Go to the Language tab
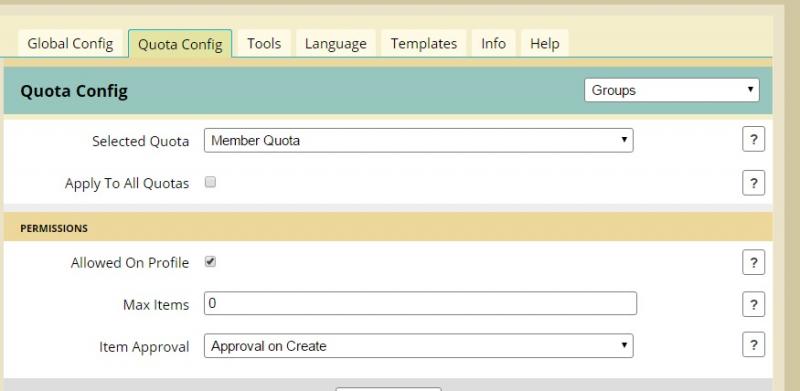This screenshot has width=800, height=391. [335, 43]
